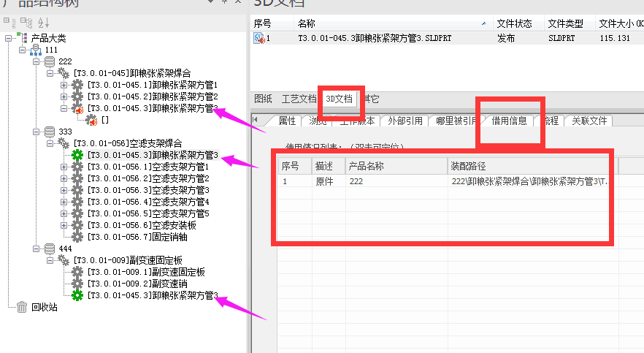The image size is (644, 353).
Task: Open the 哪里被引用 tab
Action: 456,121
